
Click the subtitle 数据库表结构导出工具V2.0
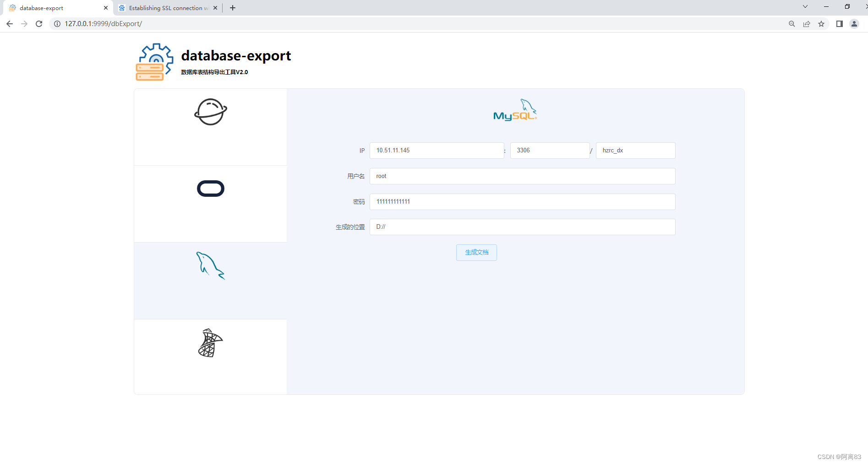(x=214, y=72)
